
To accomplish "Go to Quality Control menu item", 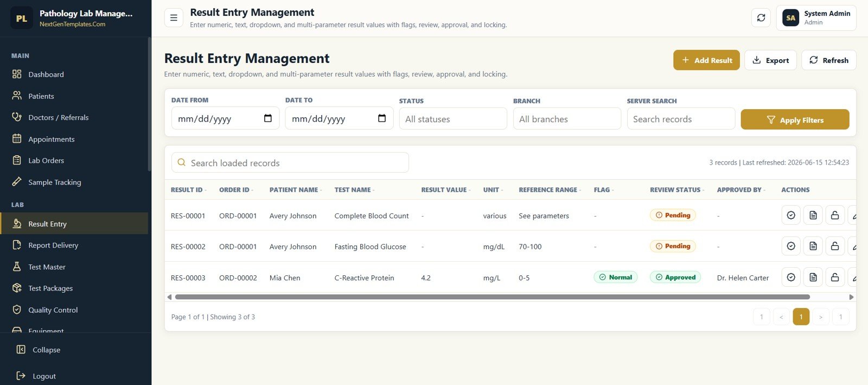I will pos(74,310).
